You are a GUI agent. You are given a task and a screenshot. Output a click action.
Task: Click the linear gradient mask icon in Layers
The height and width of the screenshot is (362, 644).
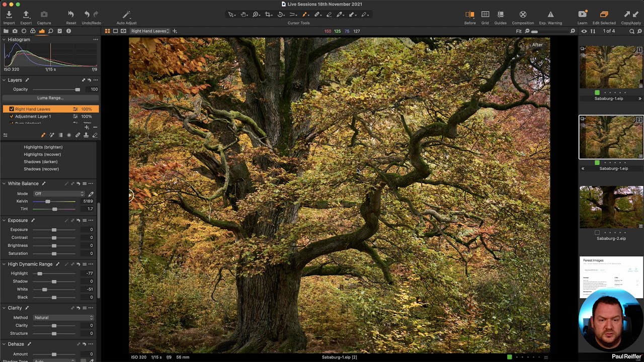(60, 135)
